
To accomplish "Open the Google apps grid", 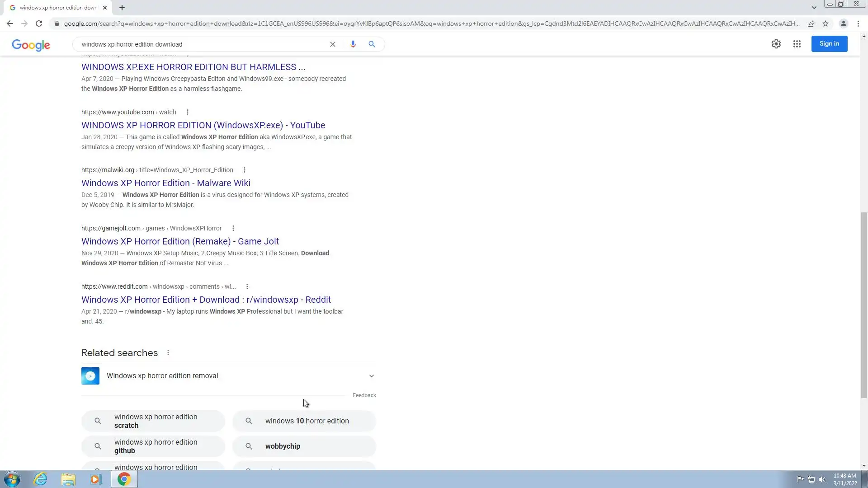I will click(x=797, y=44).
